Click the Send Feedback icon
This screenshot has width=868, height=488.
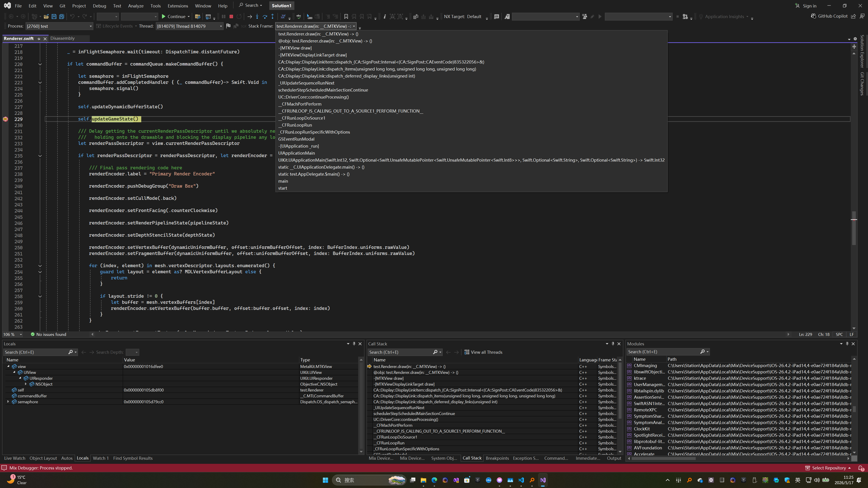[862, 16]
